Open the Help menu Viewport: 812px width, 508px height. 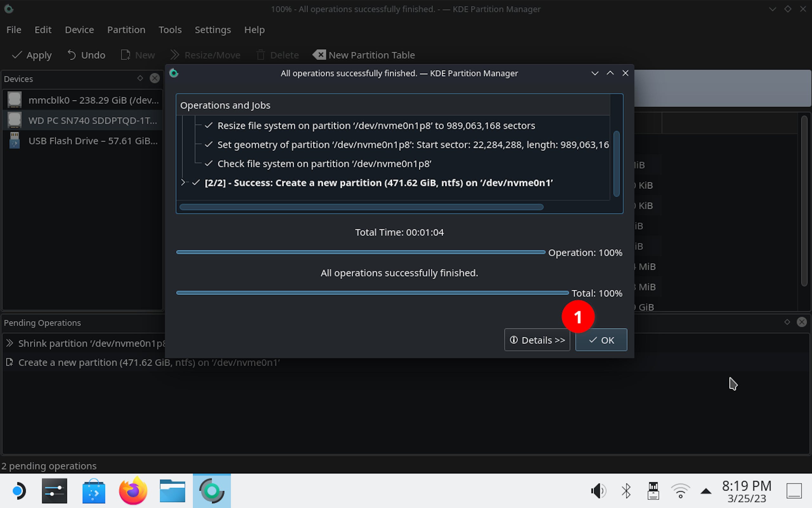tap(254, 30)
